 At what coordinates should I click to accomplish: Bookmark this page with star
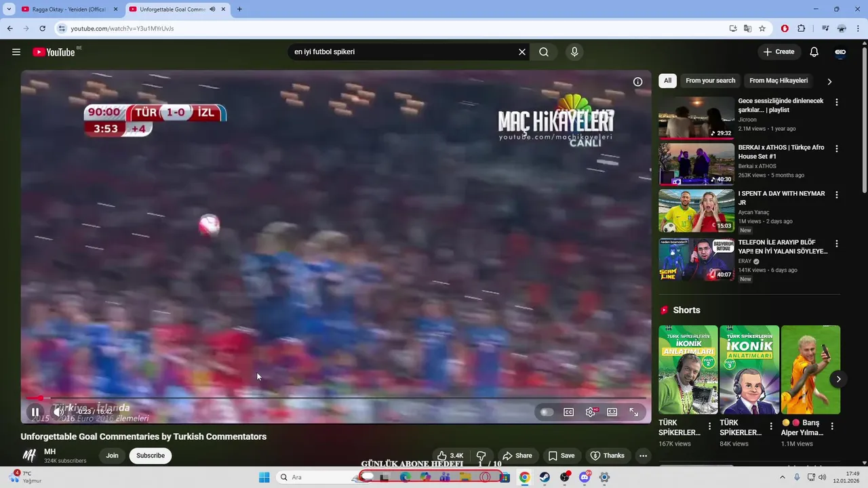click(x=762, y=28)
